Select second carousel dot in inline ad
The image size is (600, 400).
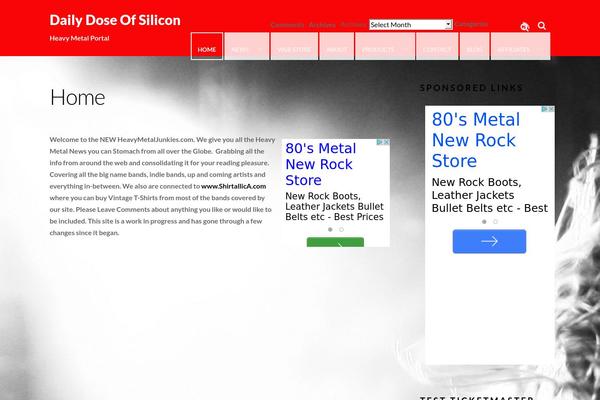341,230
